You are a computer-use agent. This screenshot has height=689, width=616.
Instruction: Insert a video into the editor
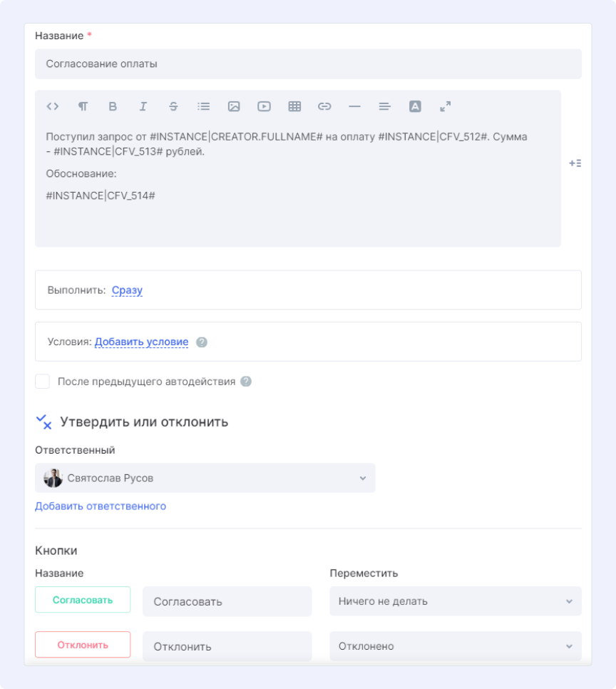pos(264,106)
